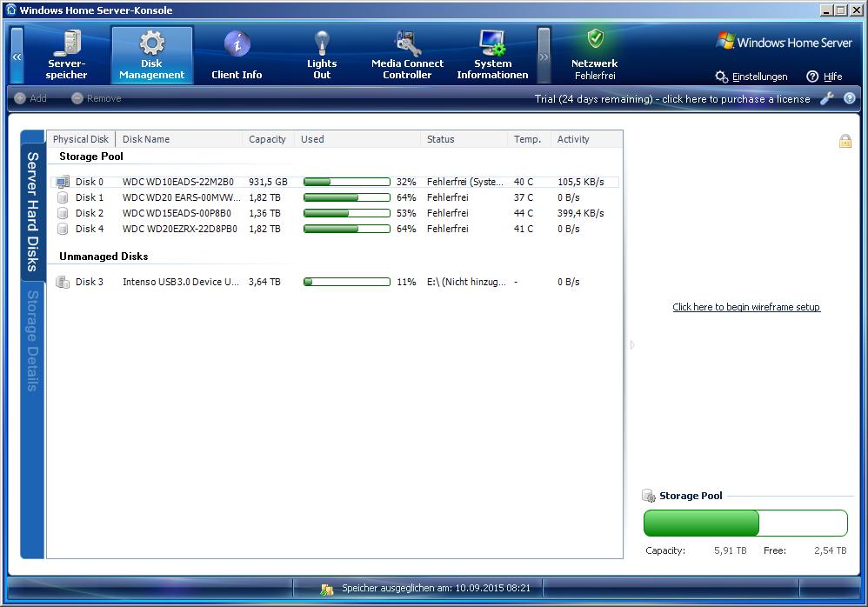Image resolution: width=868 pixels, height=607 pixels.
Task: Click the 5,91 TB capacity figure
Action: pyautogui.click(x=731, y=550)
